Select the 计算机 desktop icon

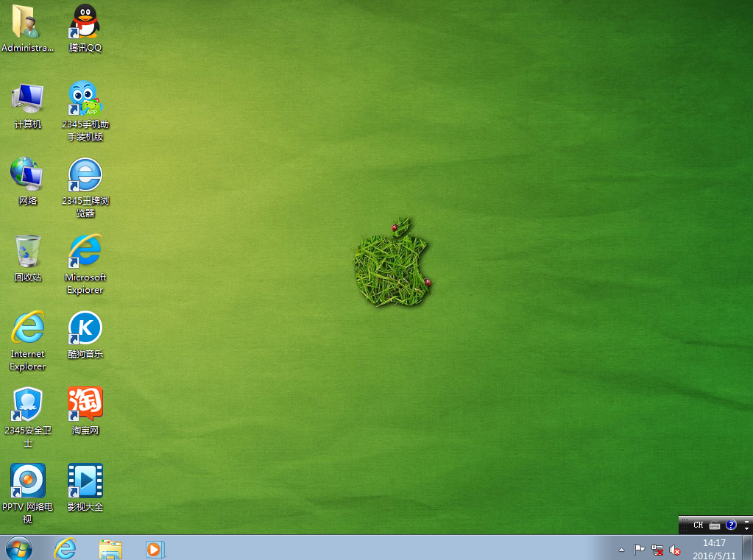pyautogui.click(x=27, y=106)
